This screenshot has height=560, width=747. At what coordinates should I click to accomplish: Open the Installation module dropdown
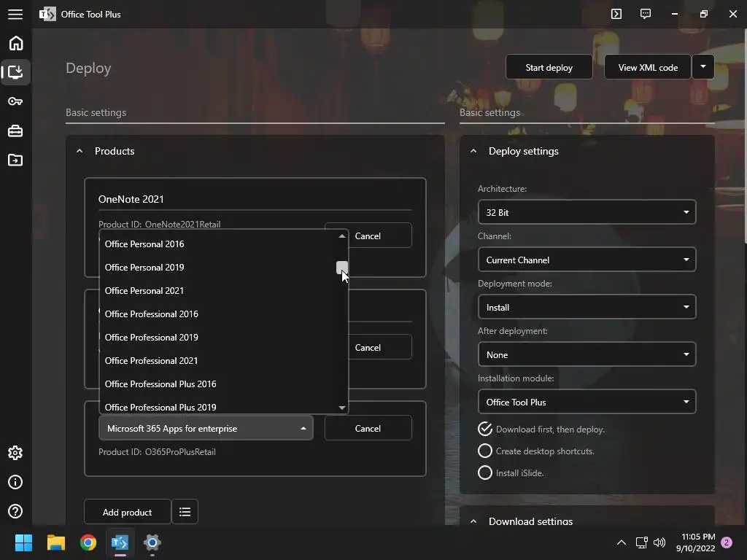pyautogui.click(x=587, y=402)
